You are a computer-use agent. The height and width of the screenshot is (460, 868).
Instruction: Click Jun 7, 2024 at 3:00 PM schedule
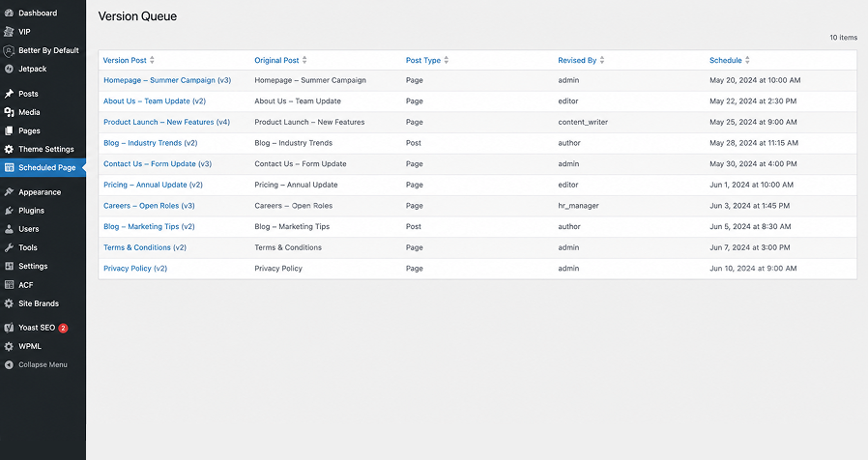pos(750,247)
